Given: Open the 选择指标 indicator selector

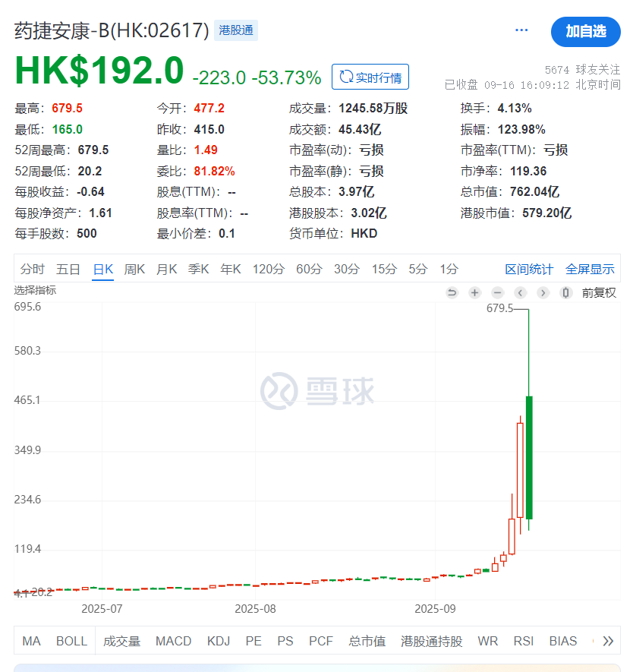Looking at the screenshot, I should 35,290.
